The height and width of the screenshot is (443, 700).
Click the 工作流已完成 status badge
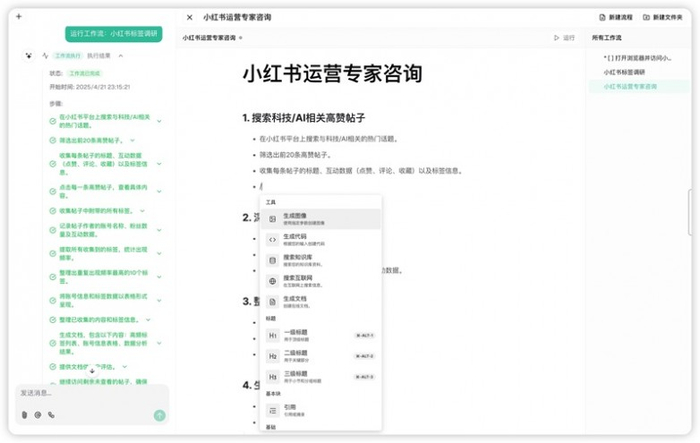click(x=84, y=73)
